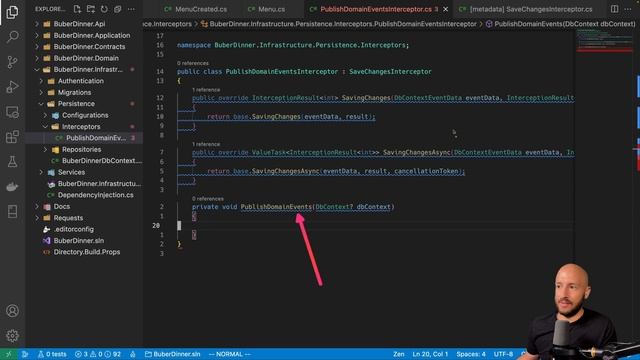Screen dimensions: 640x360
Task: Click the PublishDomainEvents breadcrumb
Action: point(560,24)
